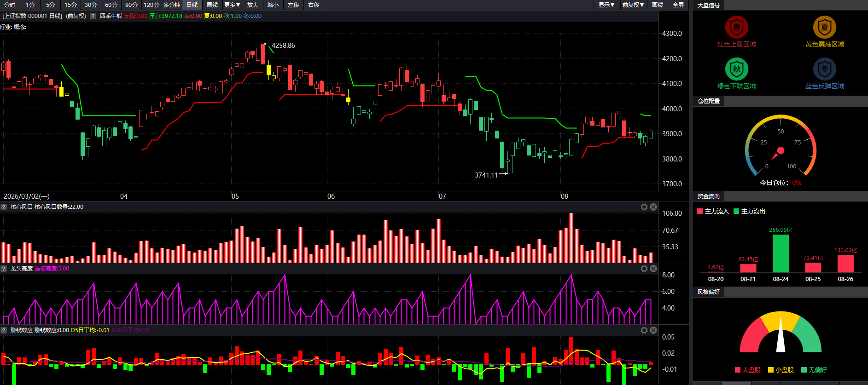Screen dimensions: 868x385
Task: Close the 核心风口 indicator panel
Action: point(653,207)
